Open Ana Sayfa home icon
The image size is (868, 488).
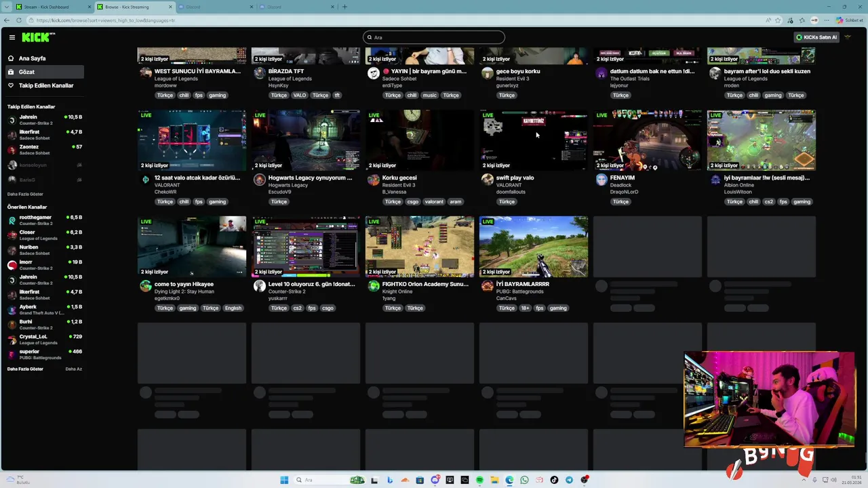click(11, 58)
